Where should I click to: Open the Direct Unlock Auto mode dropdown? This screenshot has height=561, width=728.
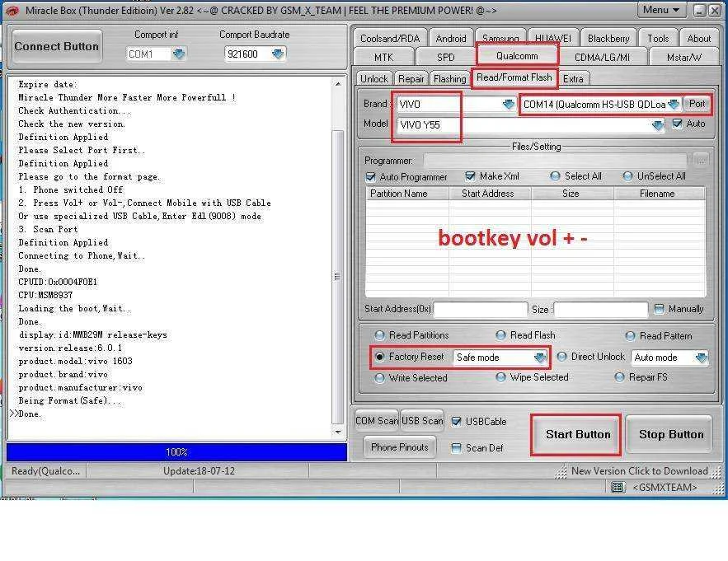[701, 358]
